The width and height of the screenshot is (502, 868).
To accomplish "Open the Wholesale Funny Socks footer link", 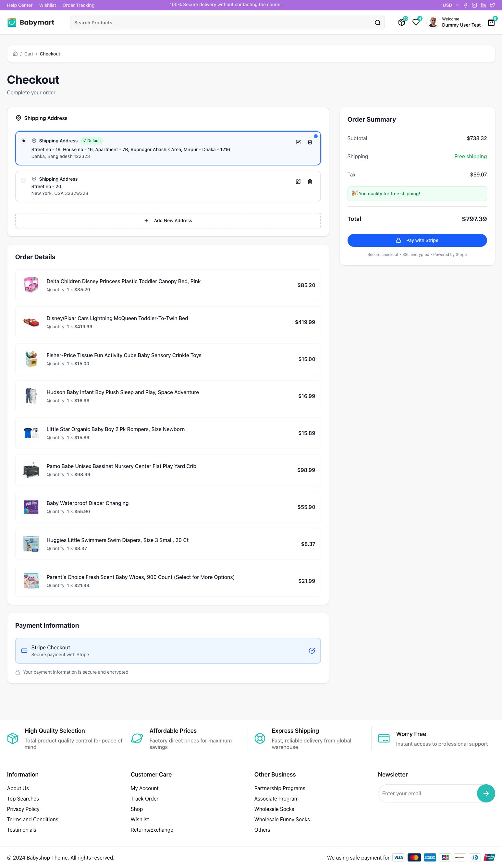I will pos(282,819).
